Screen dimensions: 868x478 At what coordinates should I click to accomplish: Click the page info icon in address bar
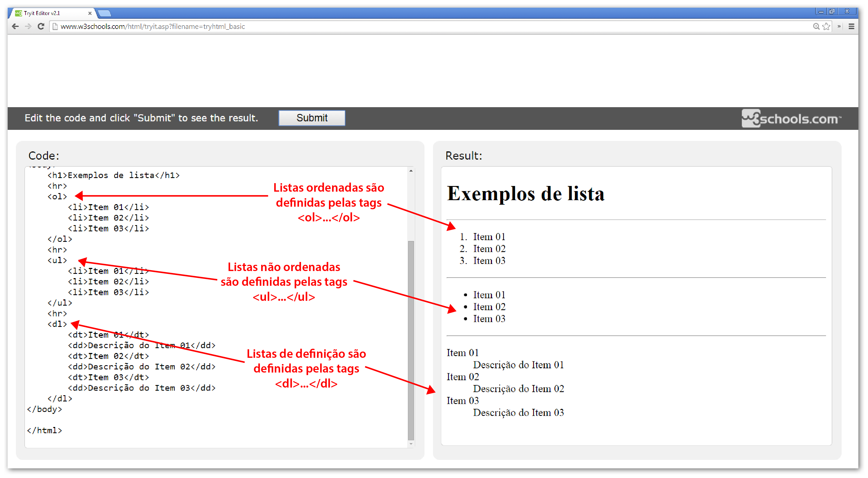(x=55, y=26)
